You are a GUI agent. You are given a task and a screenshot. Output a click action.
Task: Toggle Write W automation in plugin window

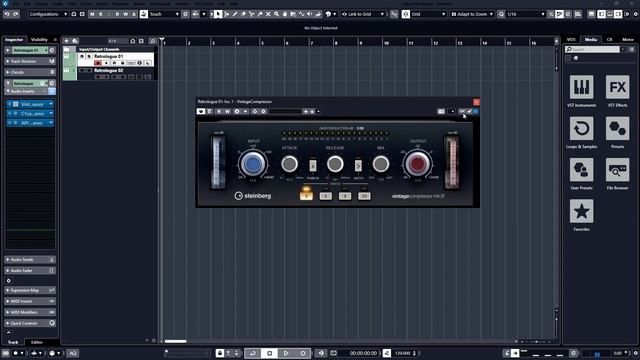coord(227,111)
